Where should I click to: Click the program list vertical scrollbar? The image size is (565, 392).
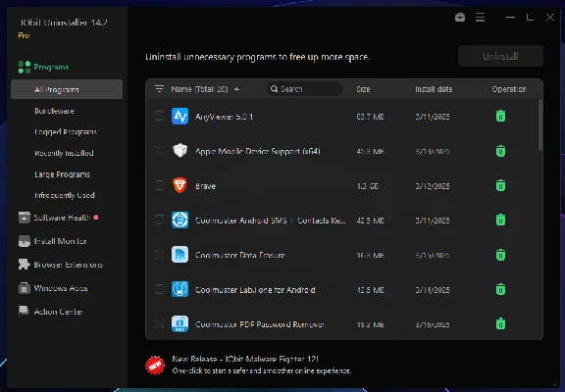(540, 124)
